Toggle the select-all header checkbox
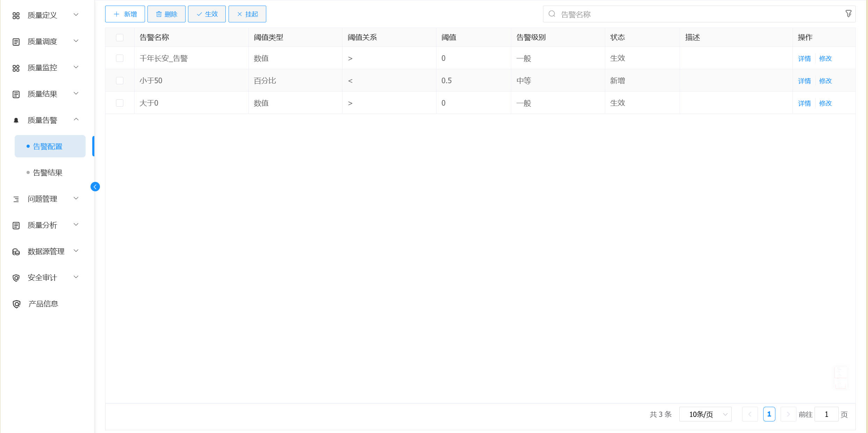The image size is (868, 433). pyautogui.click(x=120, y=37)
